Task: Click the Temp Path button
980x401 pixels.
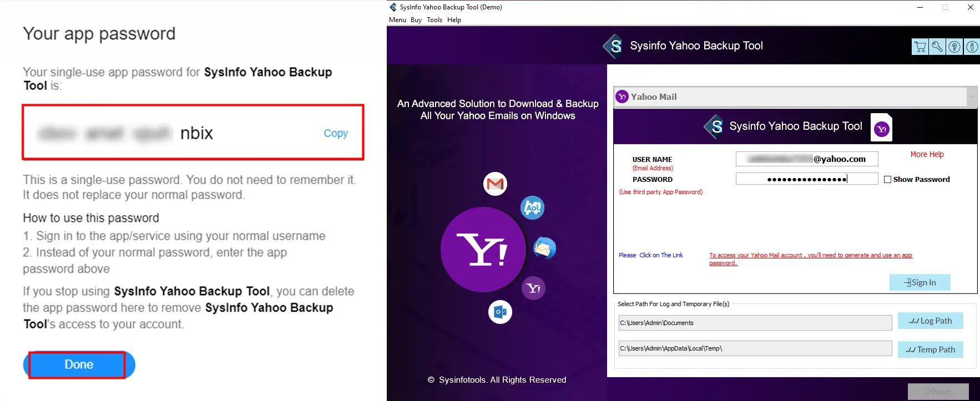Action: coord(930,349)
